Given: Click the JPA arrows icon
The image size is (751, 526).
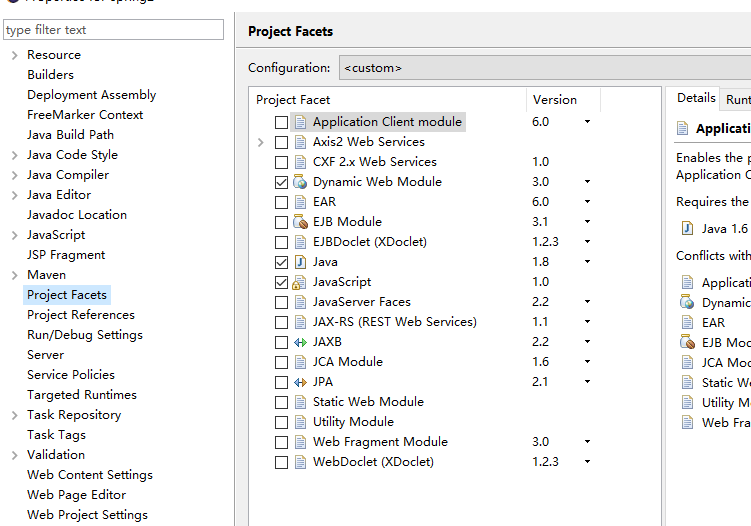Looking at the screenshot, I should (x=300, y=382).
